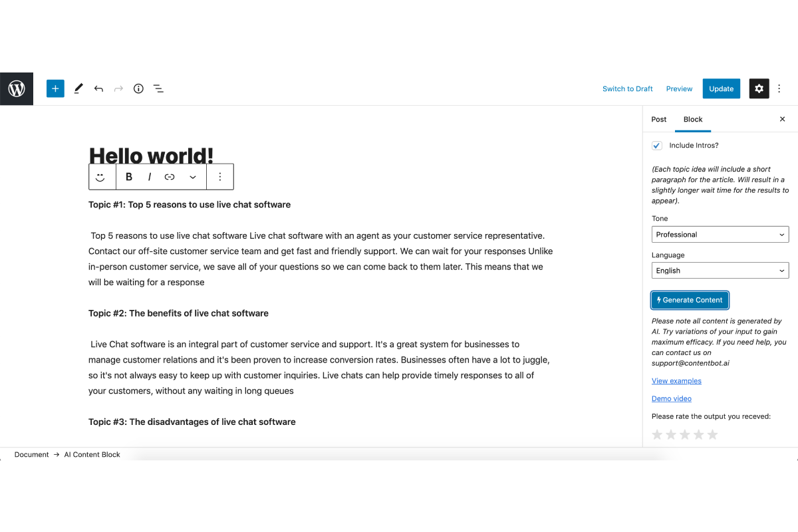Switch to the Block tab
Image resolution: width=798 pixels, height=532 pixels.
[x=693, y=119]
